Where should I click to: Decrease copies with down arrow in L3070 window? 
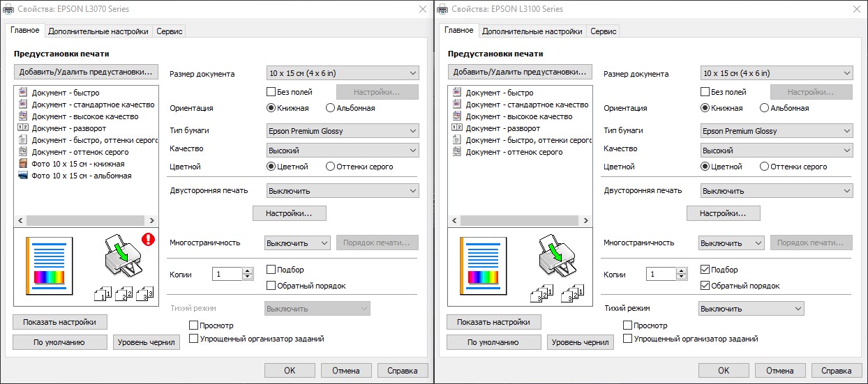(247, 278)
